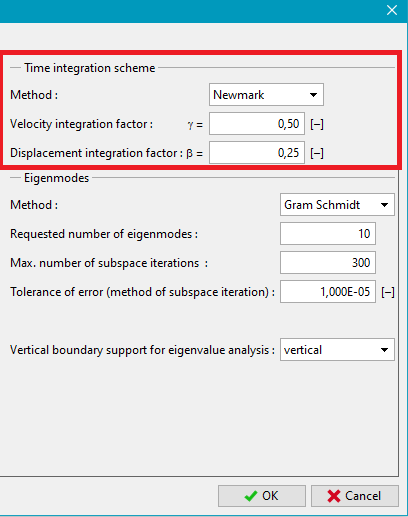The image size is (408, 517).
Task: Click the green checkmark icon on OK
Action: [x=251, y=496]
